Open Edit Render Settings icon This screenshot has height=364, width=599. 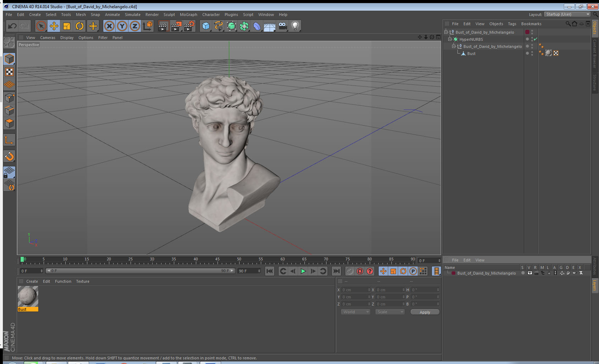click(189, 26)
